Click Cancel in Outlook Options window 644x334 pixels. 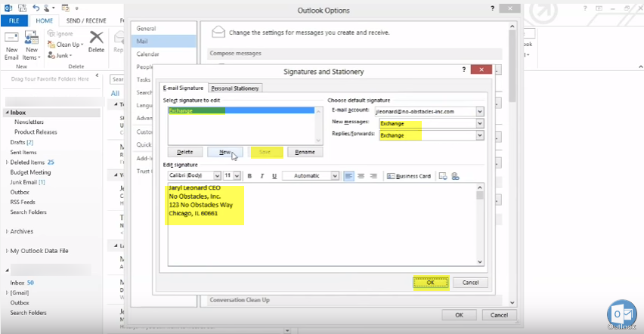click(x=499, y=315)
